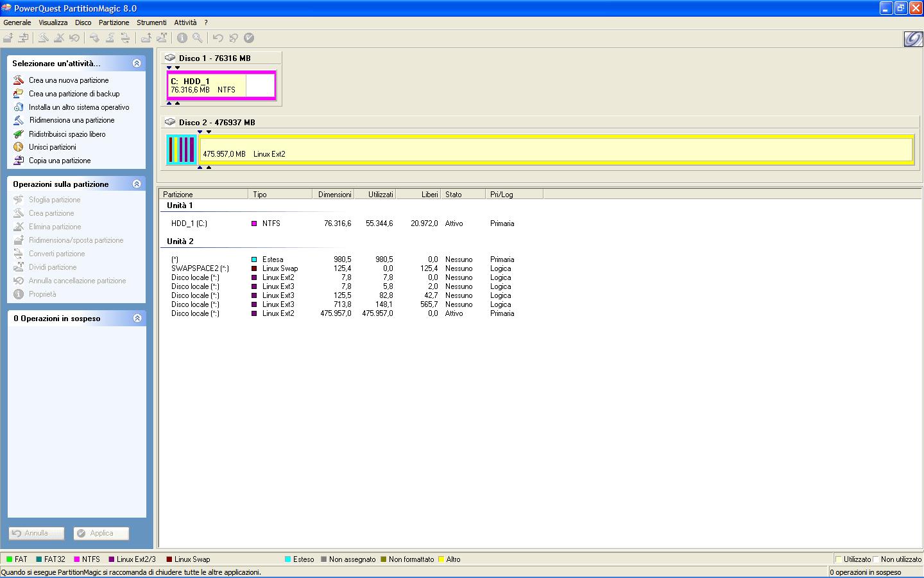The width and height of the screenshot is (924, 578).
Task: Click the Merge partitions toolbar icon
Action: click(x=146, y=38)
